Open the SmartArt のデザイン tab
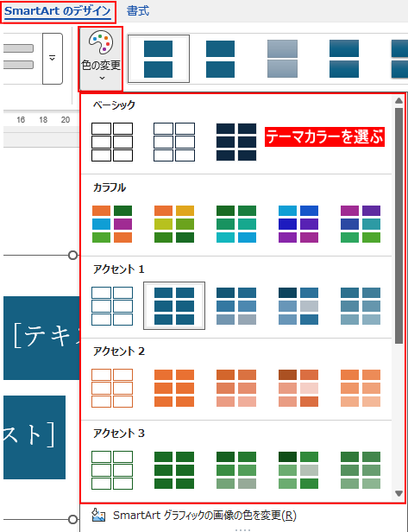Image resolution: width=408 pixels, height=532 pixels. 57,11
